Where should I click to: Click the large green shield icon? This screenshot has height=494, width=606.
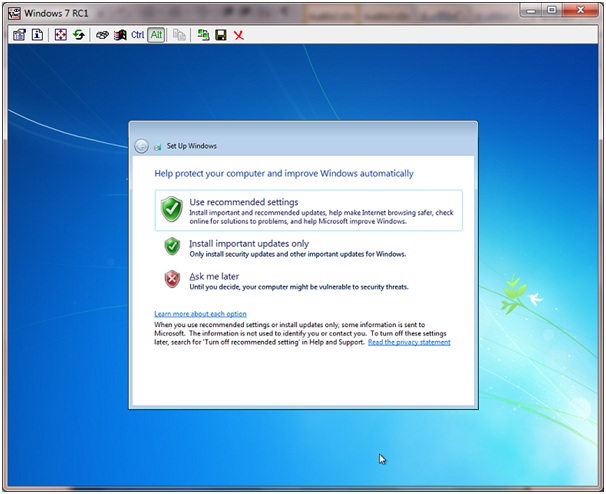(172, 209)
